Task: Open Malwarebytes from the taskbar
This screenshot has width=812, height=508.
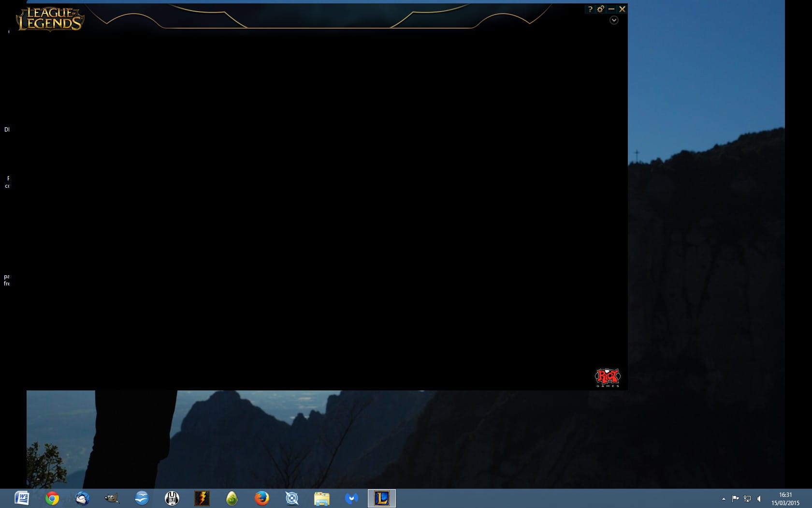Action: 352,498
